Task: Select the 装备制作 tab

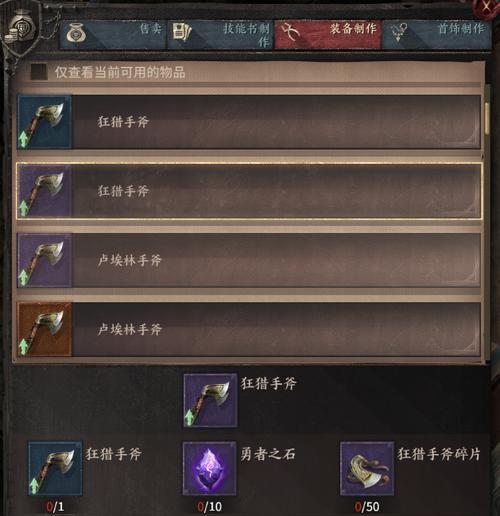Action: coord(328,35)
